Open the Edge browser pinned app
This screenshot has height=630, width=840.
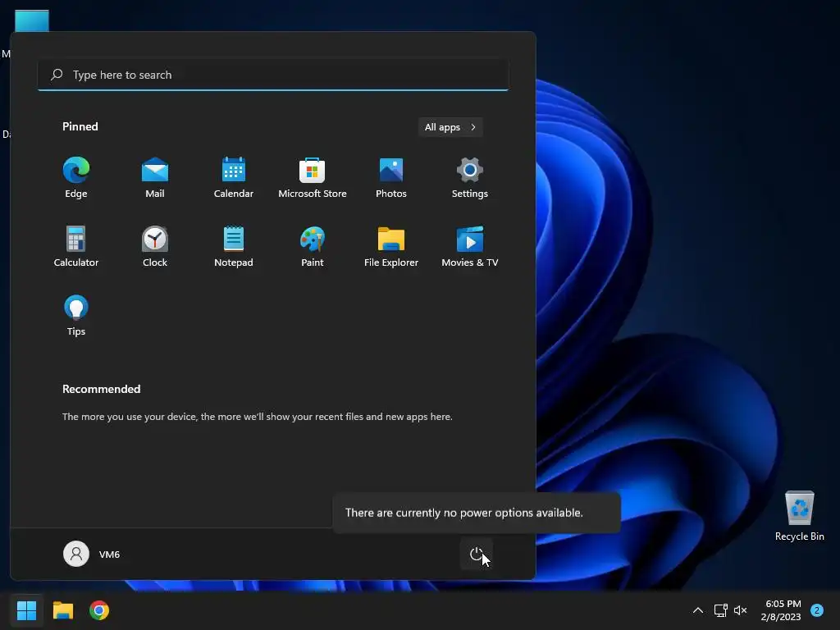[x=76, y=178]
